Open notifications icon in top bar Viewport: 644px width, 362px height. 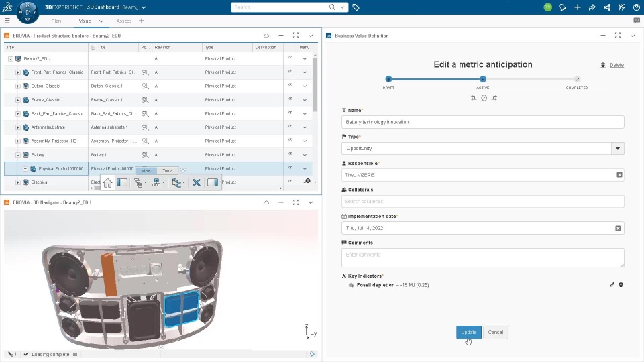click(x=563, y=7)
